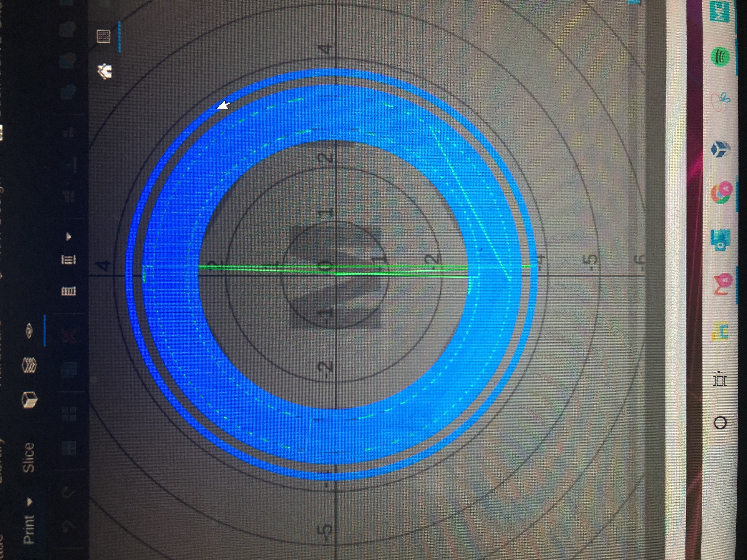
Task: Open the small triangle beside line icons
Action: pos(69,236)
